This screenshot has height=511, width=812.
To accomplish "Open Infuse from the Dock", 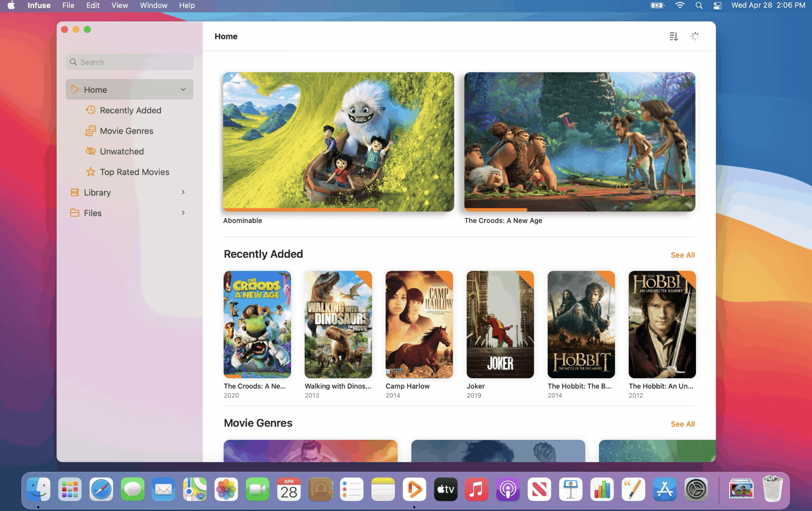I will click(415, 489).
